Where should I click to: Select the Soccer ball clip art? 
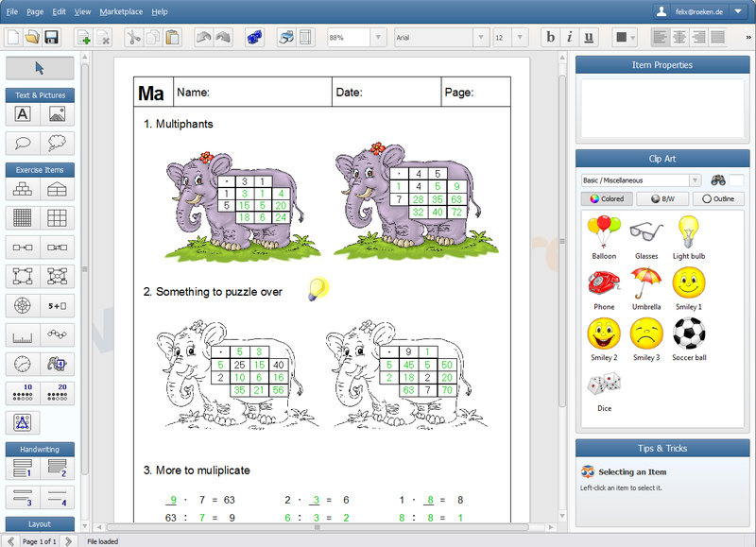tap(689, 339)
